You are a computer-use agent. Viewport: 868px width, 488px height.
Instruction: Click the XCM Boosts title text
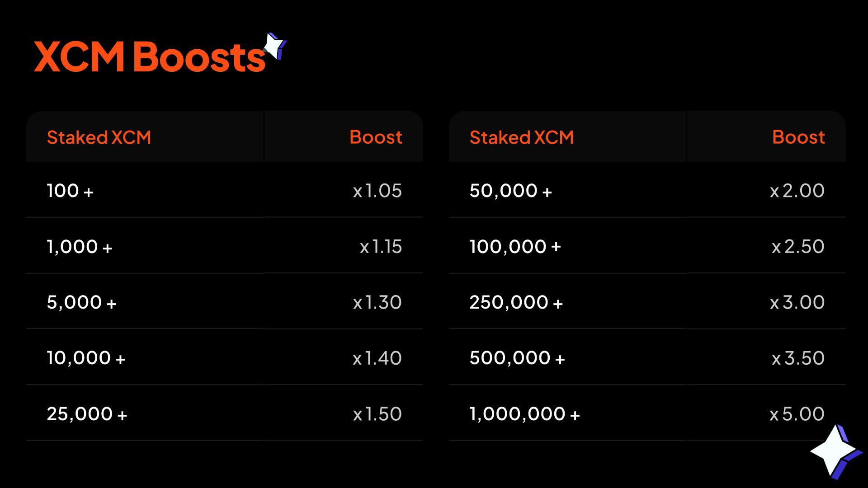tap(149, 57)
